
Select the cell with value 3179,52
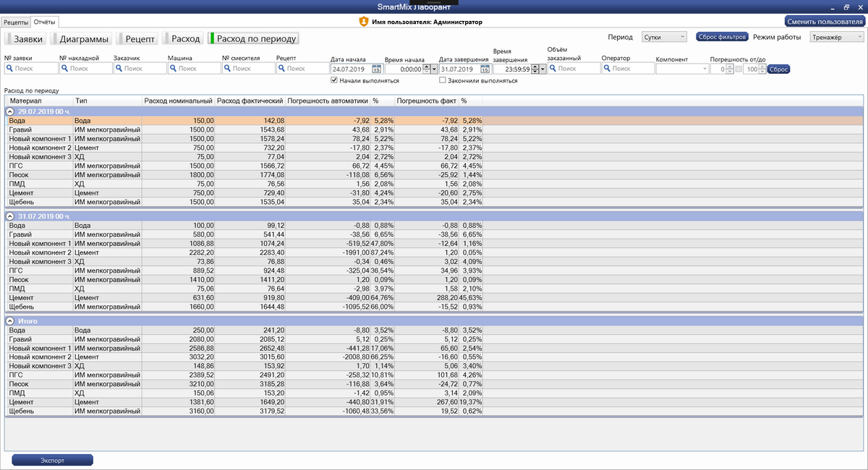point(250,411)
